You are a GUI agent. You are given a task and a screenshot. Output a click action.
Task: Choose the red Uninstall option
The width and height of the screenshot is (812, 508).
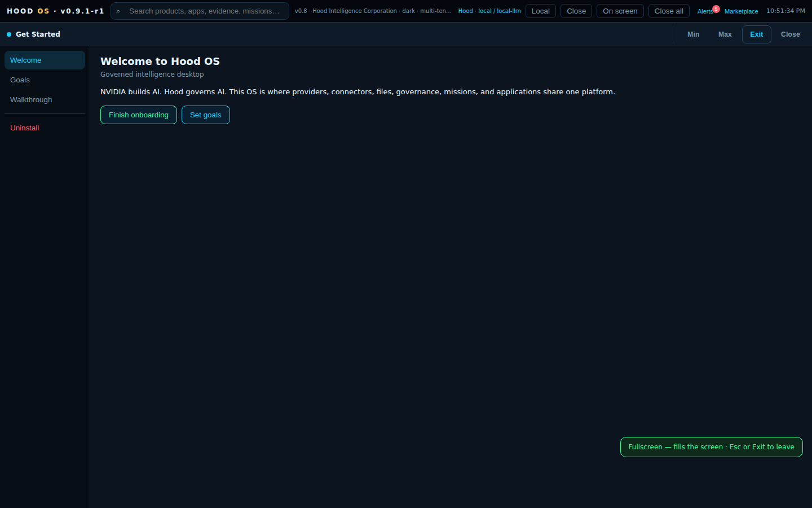click(45, 128)
